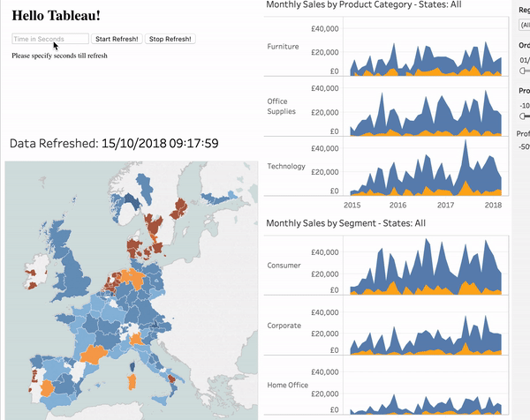Click the Monthly Sales by Segment title

345,223
